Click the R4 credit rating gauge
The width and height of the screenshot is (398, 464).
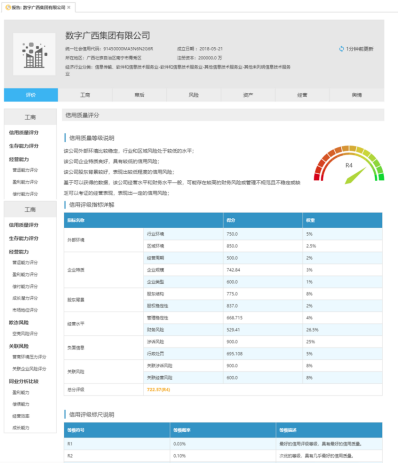coord(349,165)
